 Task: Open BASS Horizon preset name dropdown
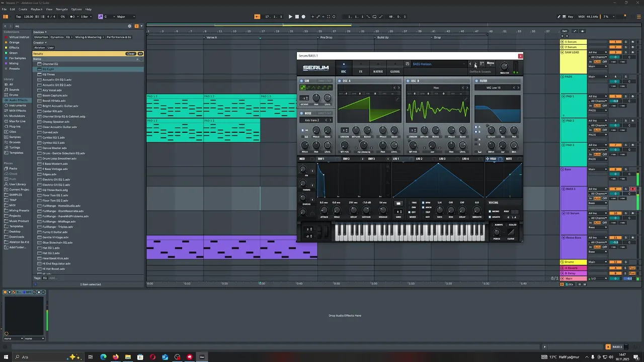(x=438, y=64)
